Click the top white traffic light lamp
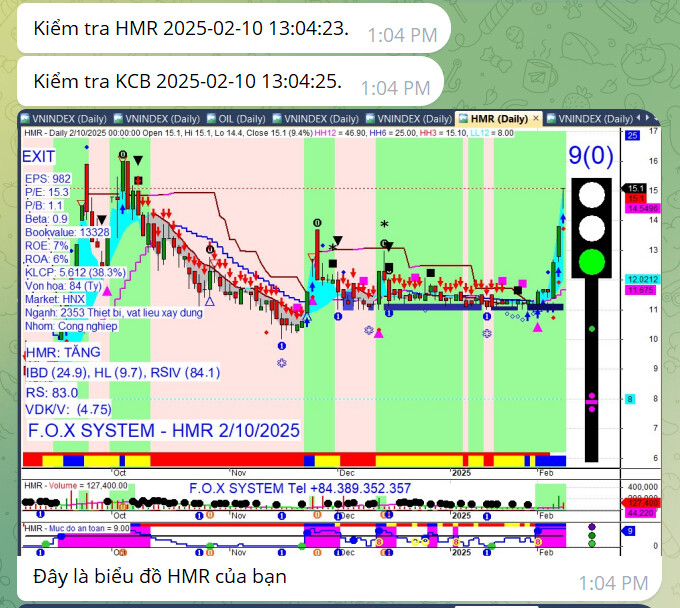 (592, 195)
